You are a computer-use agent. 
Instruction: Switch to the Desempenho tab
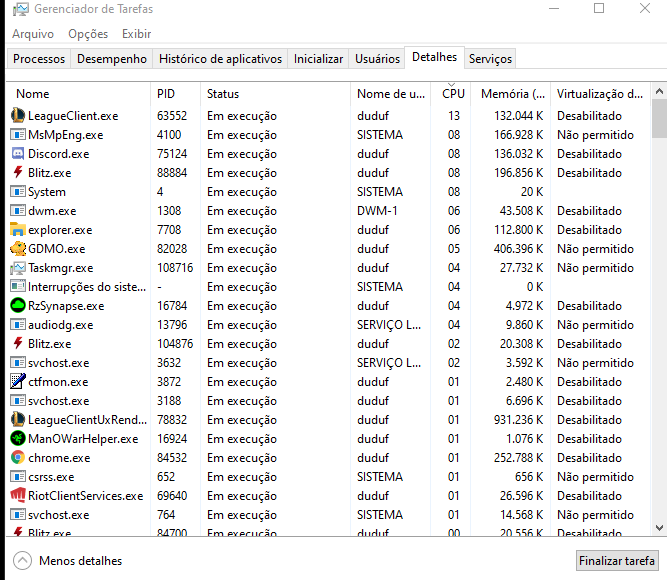point(111,59)
